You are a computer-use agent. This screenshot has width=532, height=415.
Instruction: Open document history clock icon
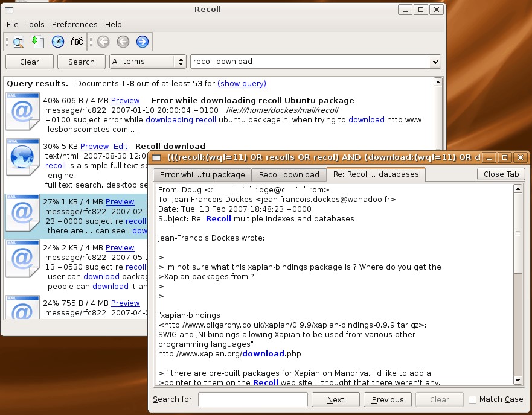[57, 42]
